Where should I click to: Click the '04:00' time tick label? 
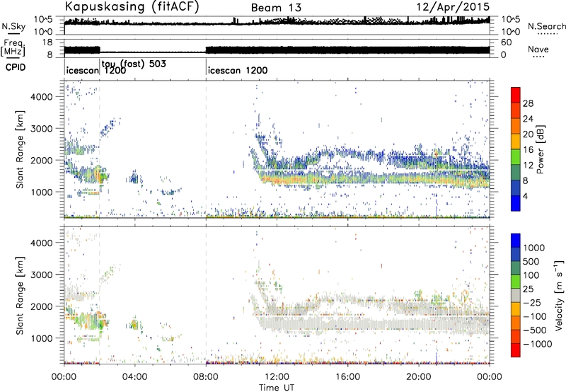[134, 377]
